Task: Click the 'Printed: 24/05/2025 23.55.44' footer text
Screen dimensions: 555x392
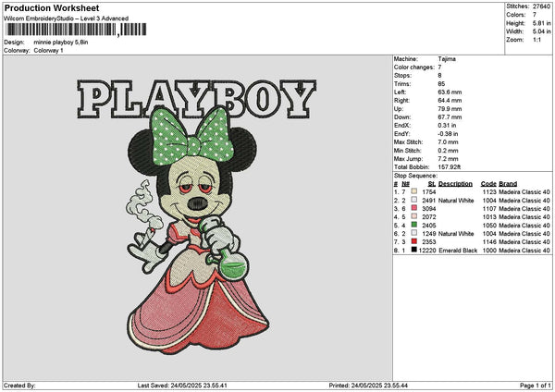Action: tap(368, 386)
